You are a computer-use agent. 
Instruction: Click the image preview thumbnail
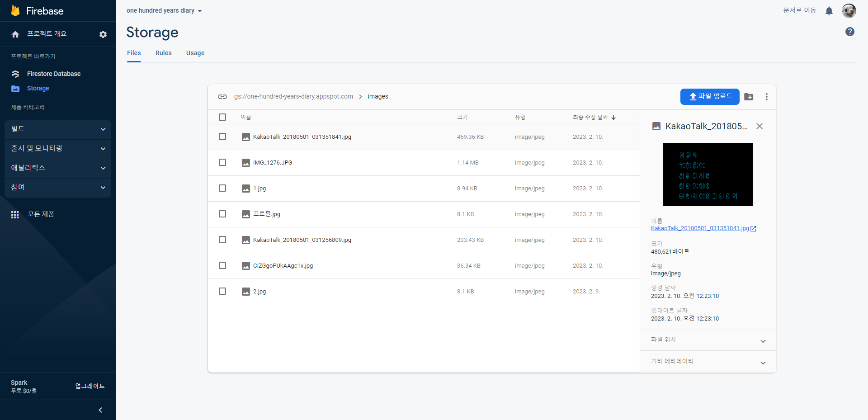pos(708,175)
